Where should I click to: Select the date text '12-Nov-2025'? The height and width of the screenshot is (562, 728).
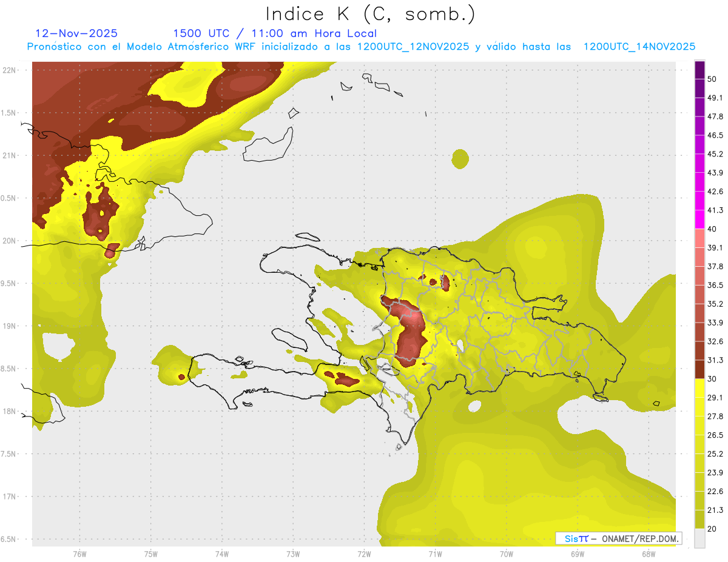76,33
